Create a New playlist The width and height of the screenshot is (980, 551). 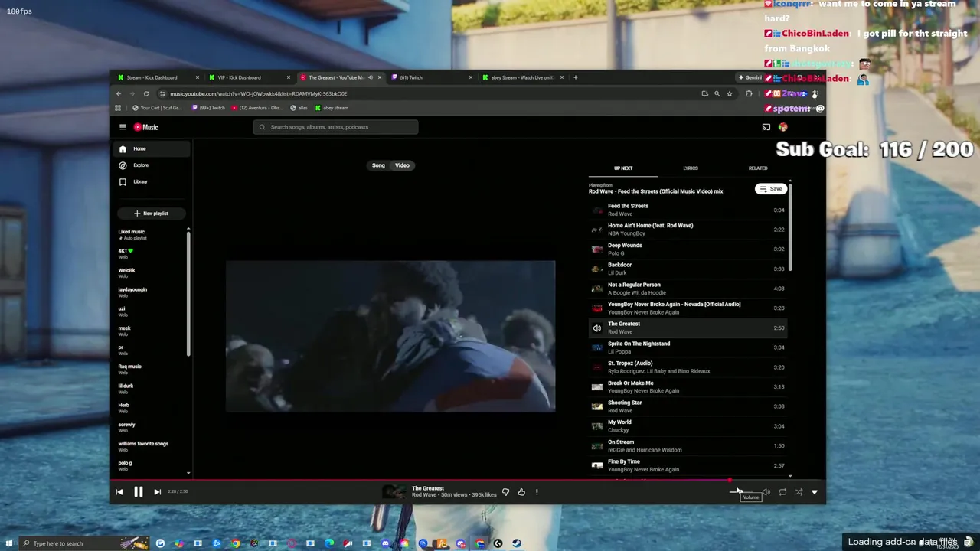click(x=151, y=214)
